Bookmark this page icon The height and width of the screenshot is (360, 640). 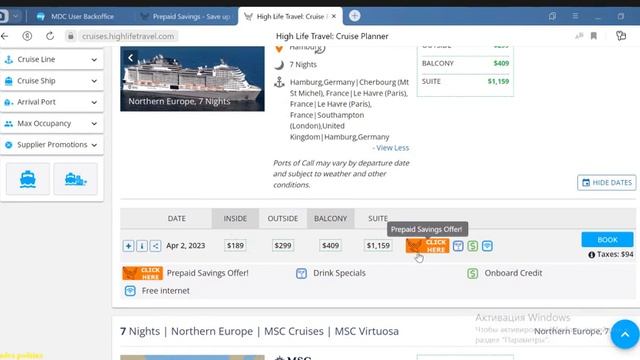click(593, 36)
